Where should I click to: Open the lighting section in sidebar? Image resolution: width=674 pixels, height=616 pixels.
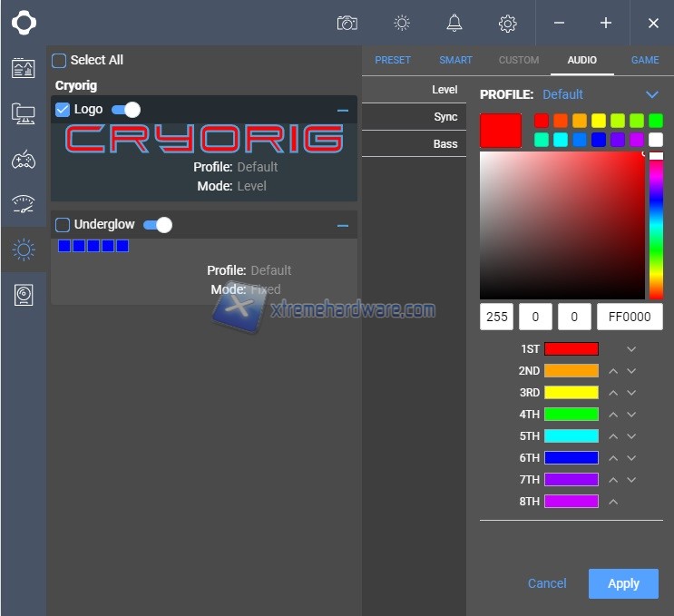pos(23,249)
